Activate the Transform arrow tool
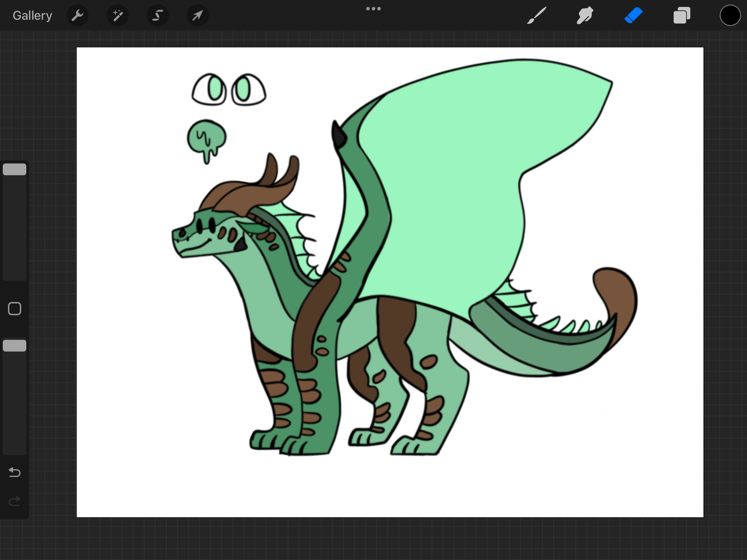The width and height of the screenshot is (747, 560). pyautogui.click(x=197, y=16)
